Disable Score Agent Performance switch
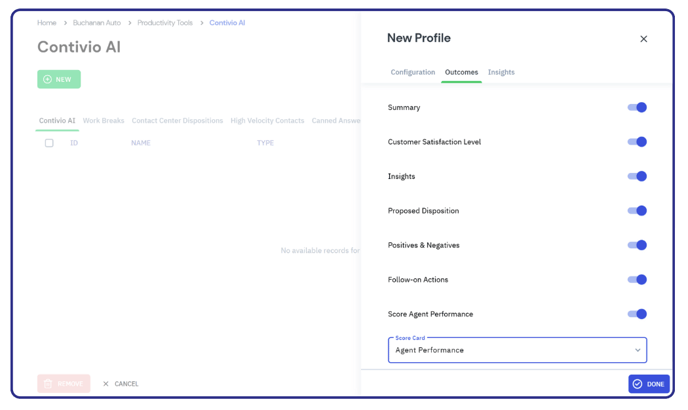 click(637, 314)
